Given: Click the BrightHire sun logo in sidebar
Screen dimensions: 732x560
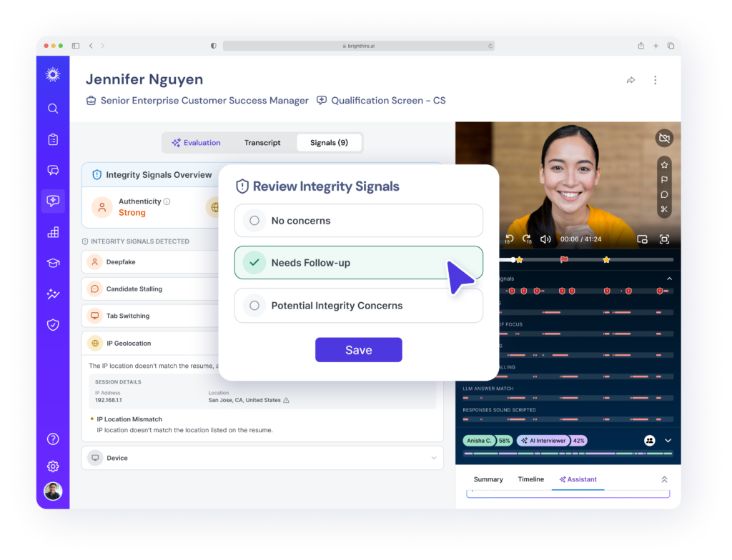Looking at the screenshot, I should 53,75.
